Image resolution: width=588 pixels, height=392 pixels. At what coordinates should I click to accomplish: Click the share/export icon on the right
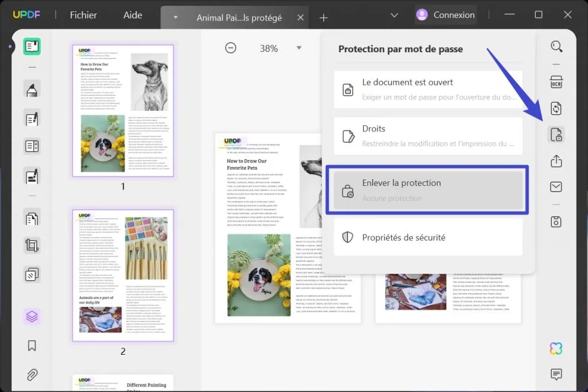pos(555,161)
